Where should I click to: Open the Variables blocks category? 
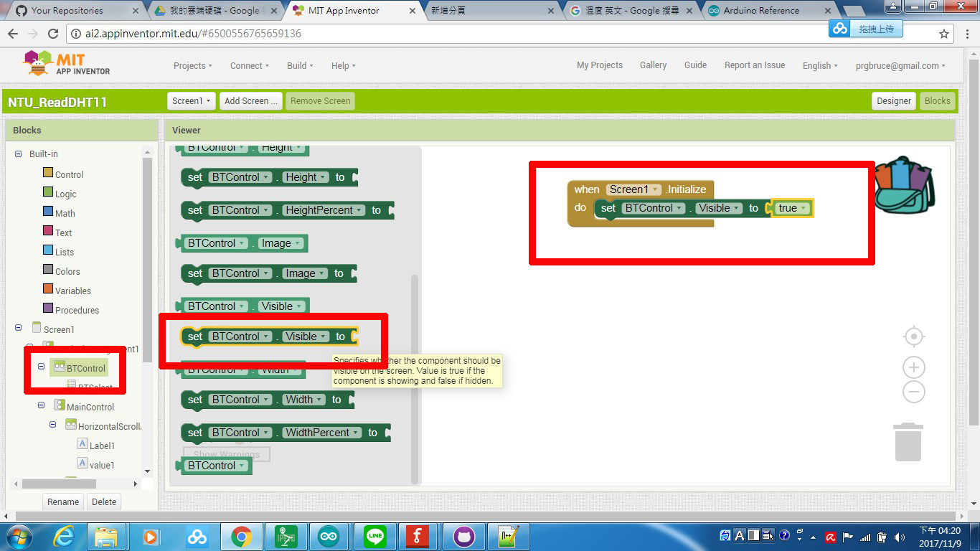click(73, 291)
